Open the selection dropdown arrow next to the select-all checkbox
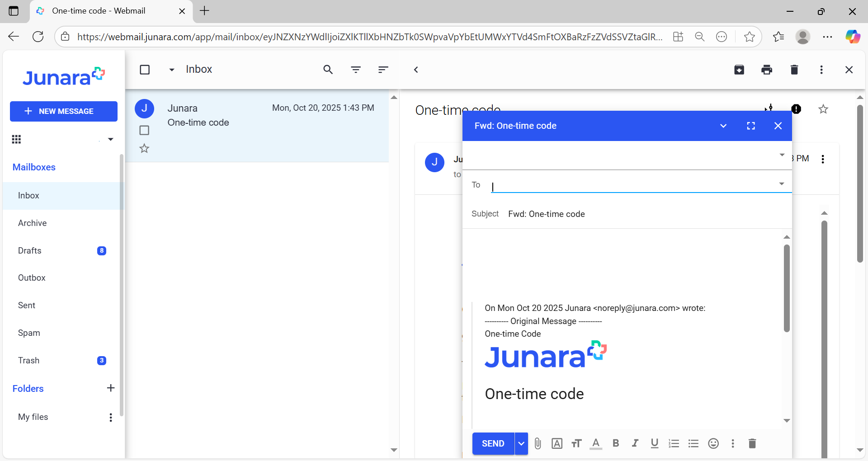Viewport: 868px width, 461px height. coord(172,70)
